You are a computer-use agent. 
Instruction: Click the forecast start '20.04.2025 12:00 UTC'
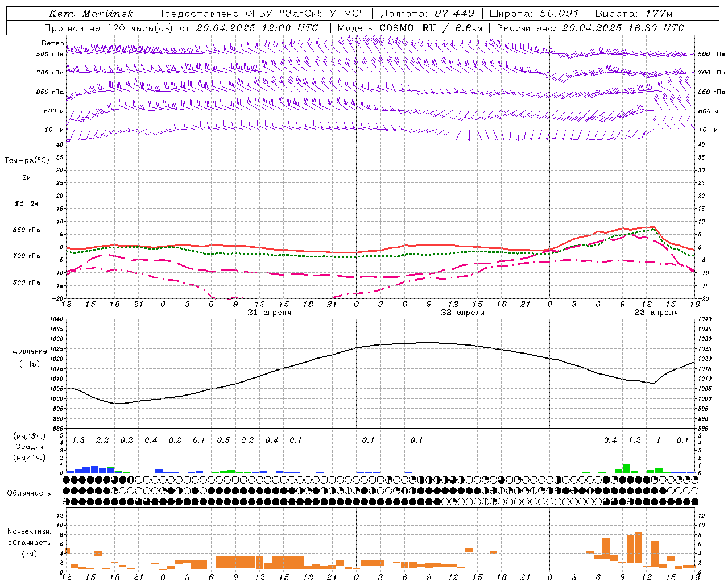[257, 28]
